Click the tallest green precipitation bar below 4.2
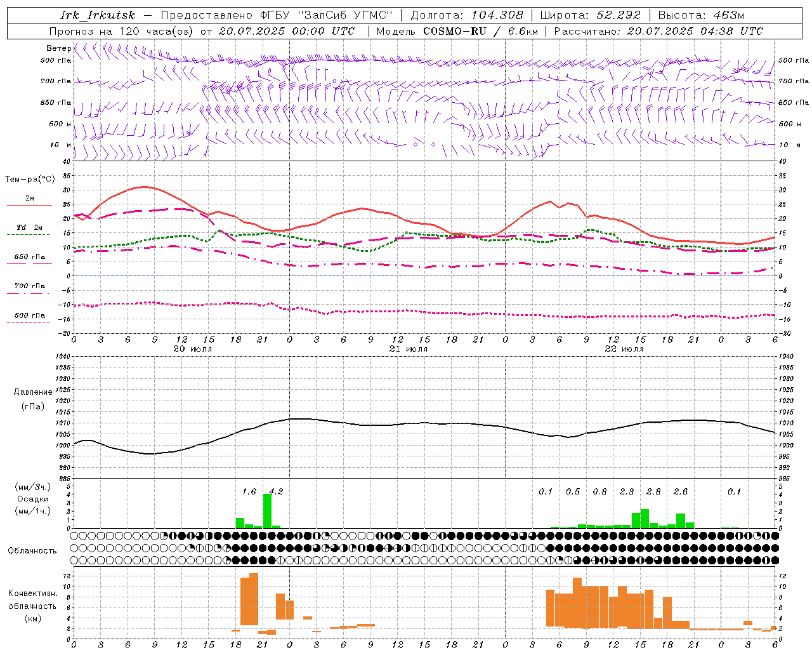 (267, 511)
